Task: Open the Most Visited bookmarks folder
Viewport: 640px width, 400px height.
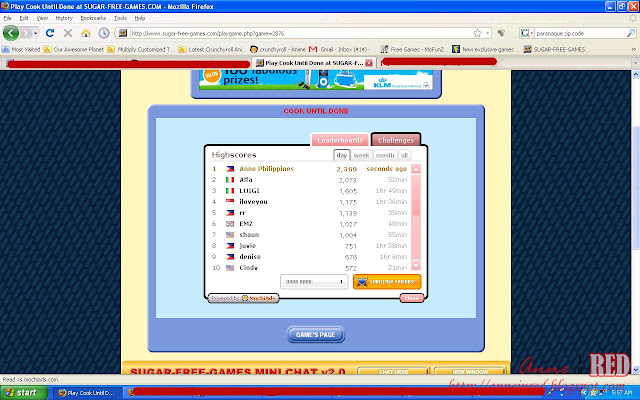Action: [x=21, y=49]
